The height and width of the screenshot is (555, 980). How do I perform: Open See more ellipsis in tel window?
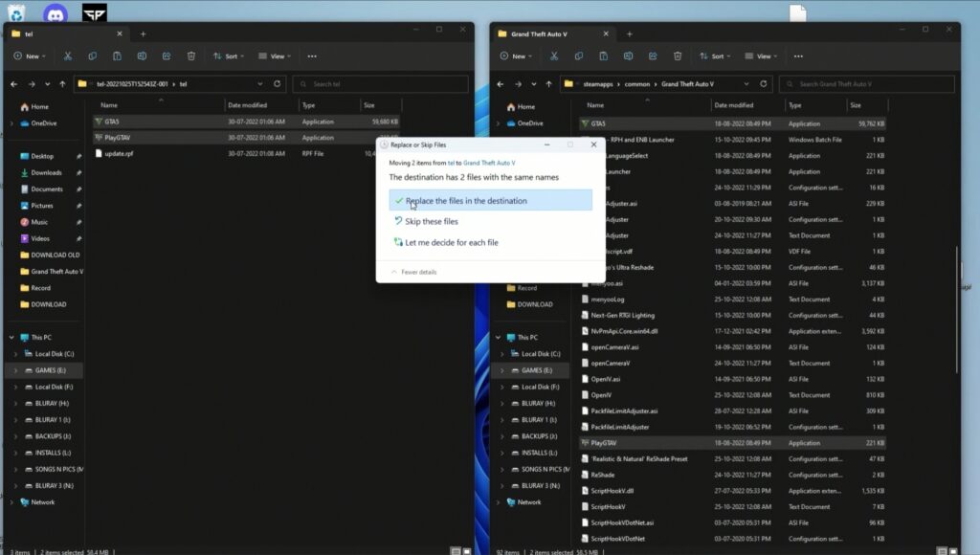pyautogui.click(x=312, y=56)
